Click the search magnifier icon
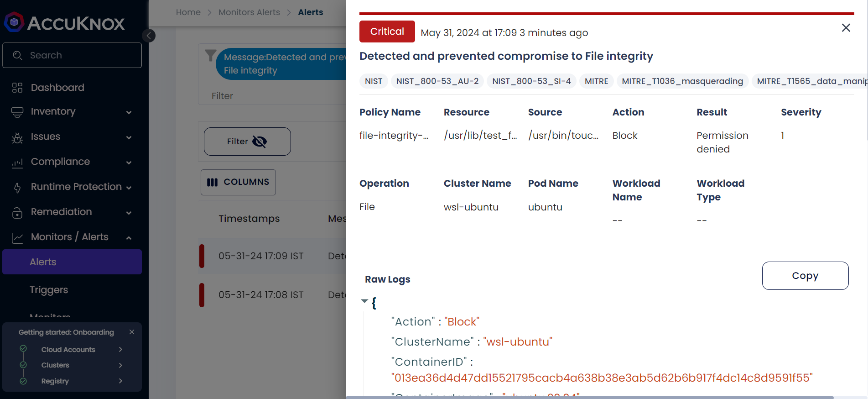Screen dimensions: 868x399 click(17, 55)
